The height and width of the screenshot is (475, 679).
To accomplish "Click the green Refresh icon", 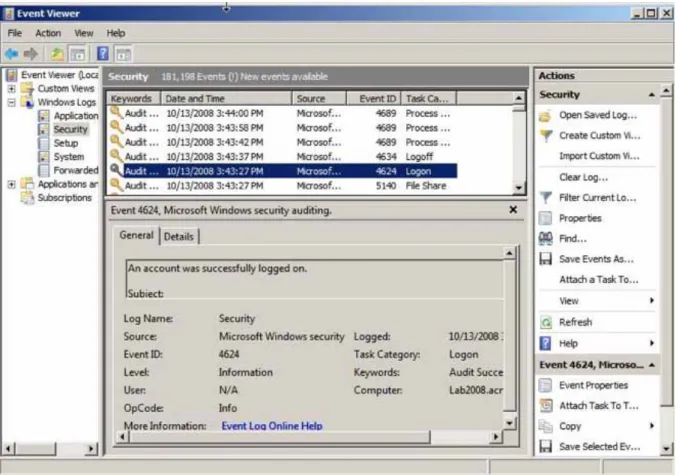I will (x=546, y=323).
